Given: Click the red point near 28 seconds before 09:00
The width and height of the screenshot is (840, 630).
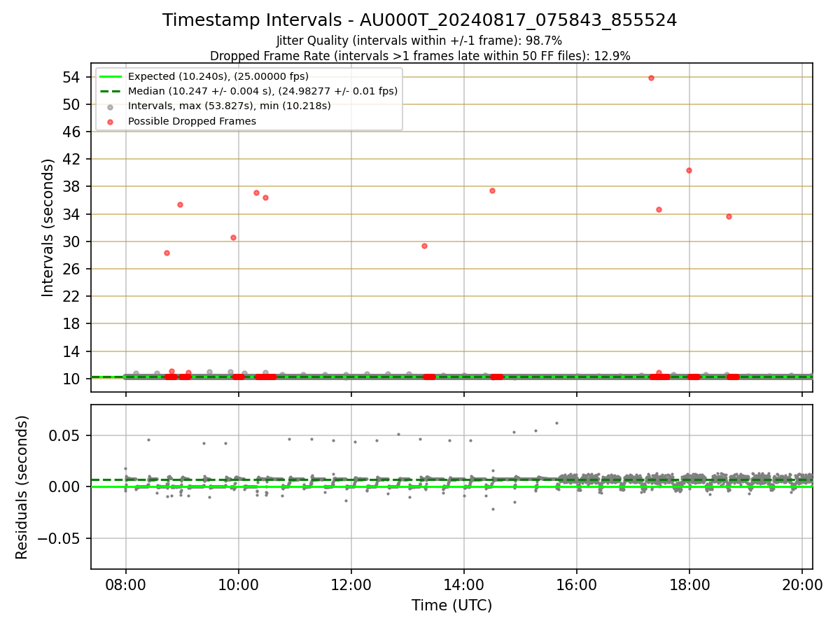Looking at the screenshot, I should pyautogui.click(x=167, y=253).
